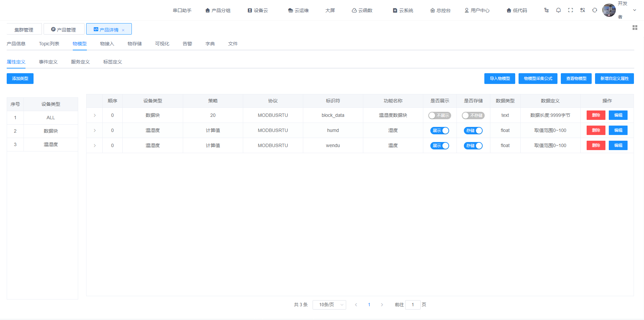Open the Topic列表 tab
The image size is (644, 320).
pos(49,43)
